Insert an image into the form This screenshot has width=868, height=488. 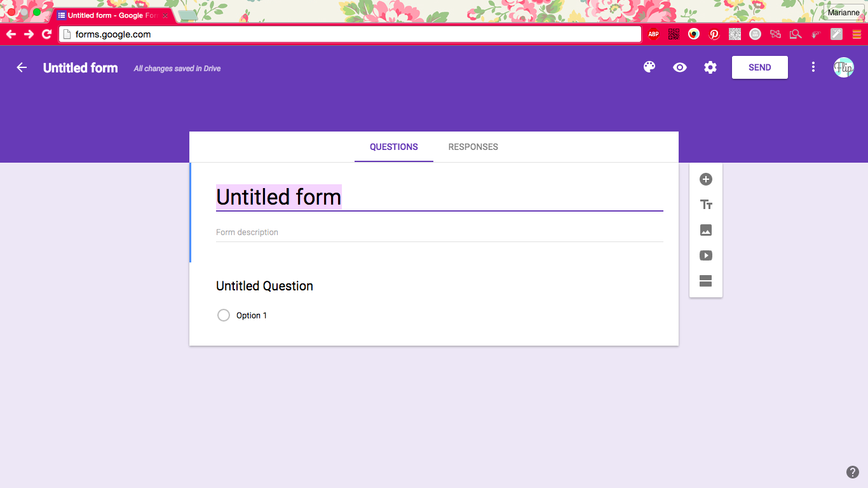706,230
